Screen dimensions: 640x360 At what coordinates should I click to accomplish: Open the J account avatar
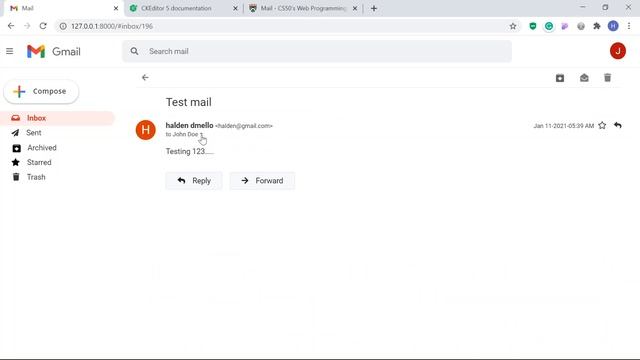(618, 51)
